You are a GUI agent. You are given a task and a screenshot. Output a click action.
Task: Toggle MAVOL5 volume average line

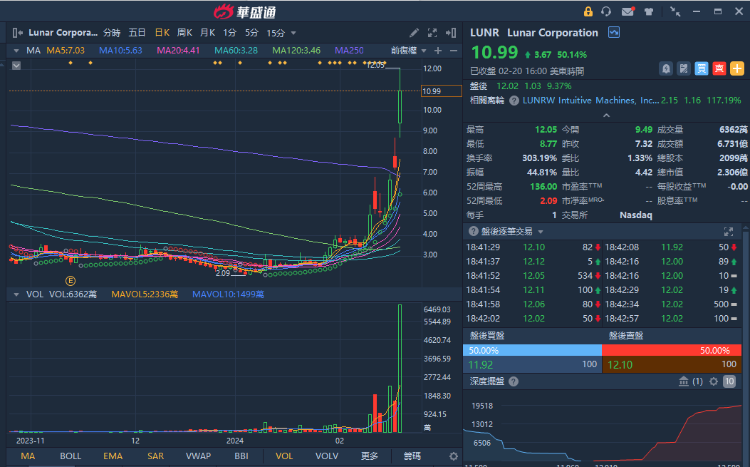coord(144,294)
